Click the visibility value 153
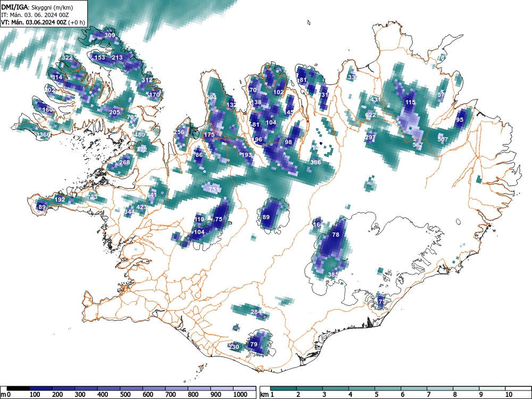532x399 pixels. [x=99, y=57]
